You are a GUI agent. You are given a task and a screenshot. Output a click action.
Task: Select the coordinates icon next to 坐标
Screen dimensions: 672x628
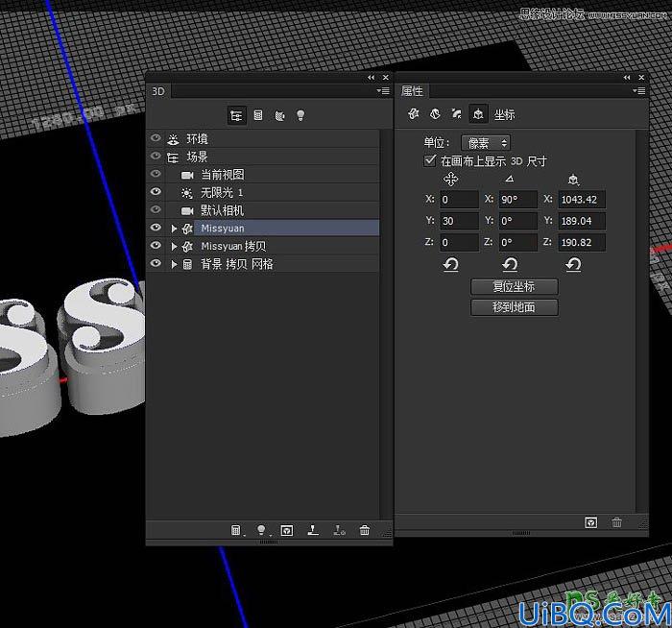point(478,114)
